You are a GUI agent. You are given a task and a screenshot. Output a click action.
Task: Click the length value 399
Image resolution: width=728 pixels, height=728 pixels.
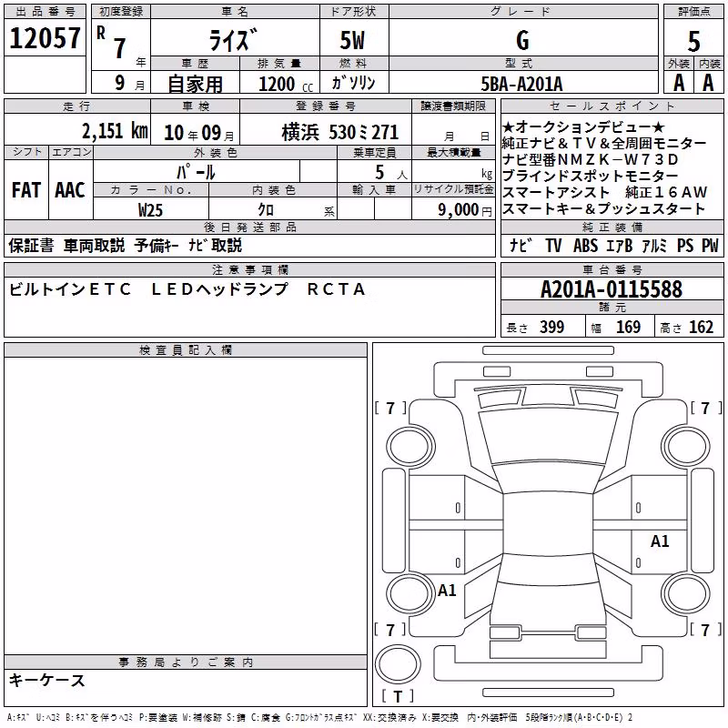pos(551,328)
